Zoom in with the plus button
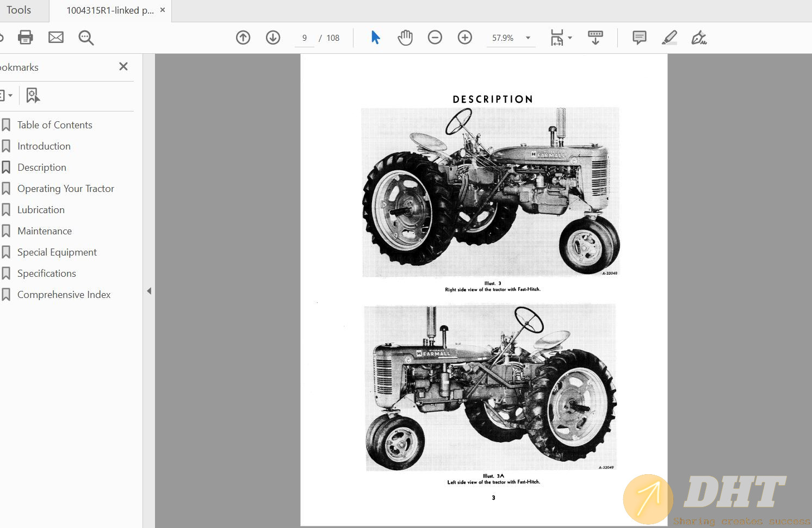The image size is (812, 528). (465, 38)
